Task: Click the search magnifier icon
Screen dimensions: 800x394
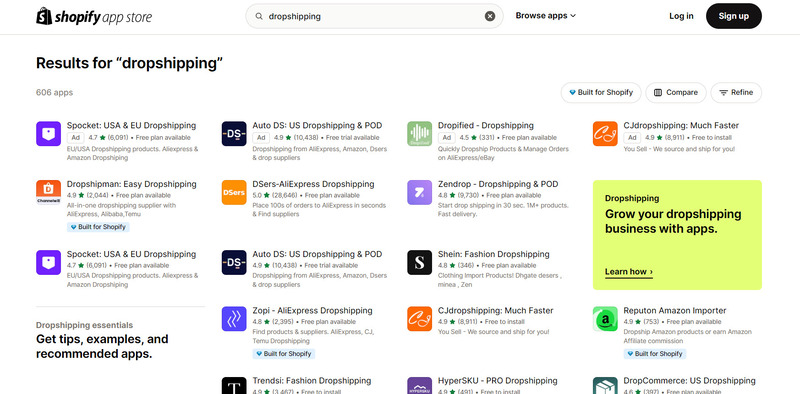Action: [259, 16]
